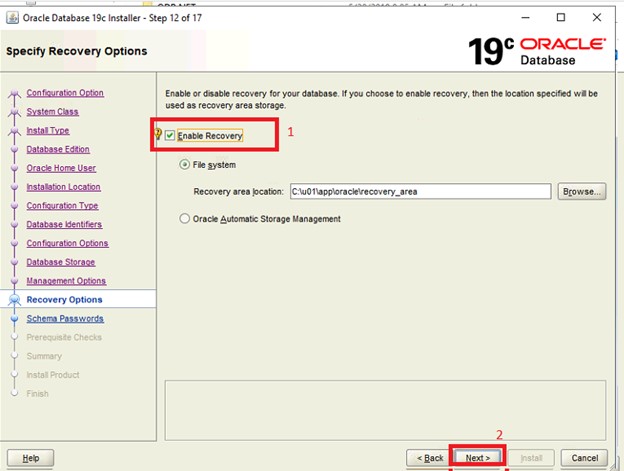The image size is (624, 471).
Task: Open the System Class step link
Action: click(x=54, y=112)
